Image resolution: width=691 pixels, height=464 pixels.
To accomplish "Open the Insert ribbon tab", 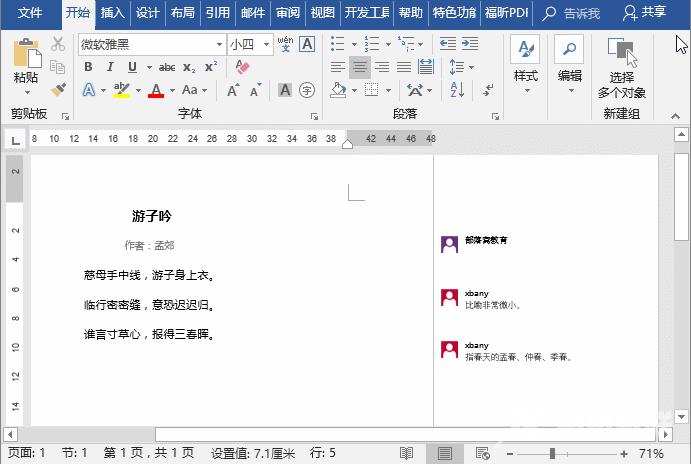I will tap(113, 13).
